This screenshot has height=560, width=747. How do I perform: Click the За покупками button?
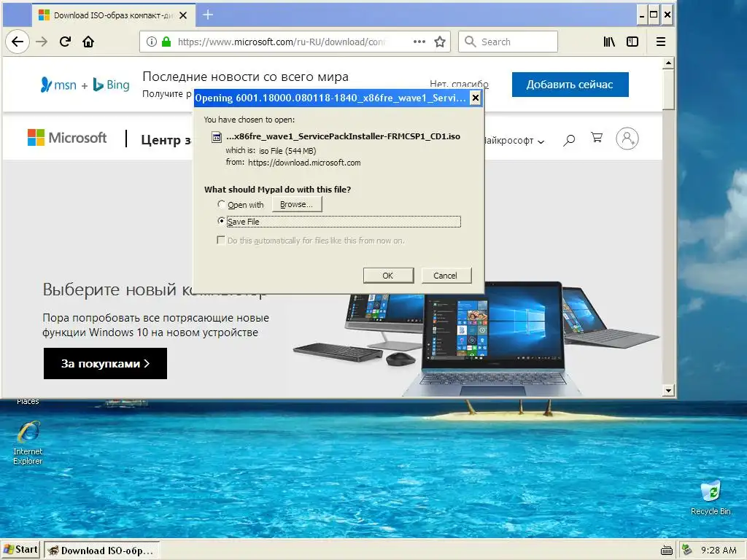(105, 363)
